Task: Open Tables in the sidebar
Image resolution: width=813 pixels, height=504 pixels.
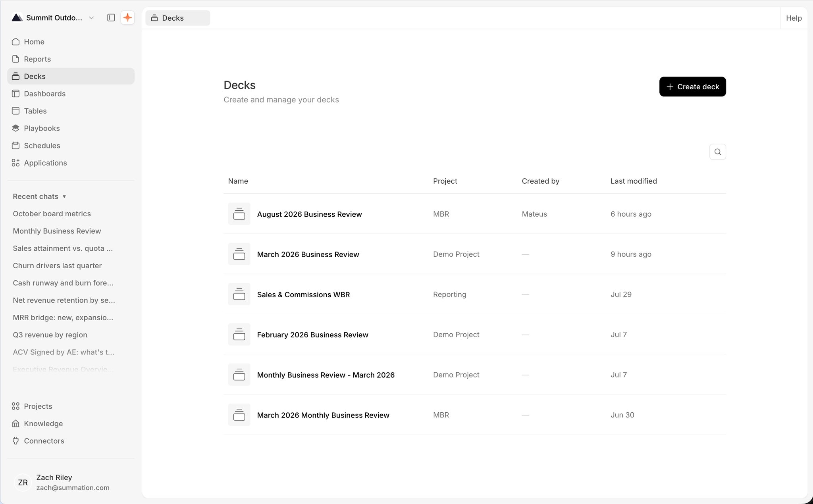Action: pyautogui.click(x=71, y=111)
